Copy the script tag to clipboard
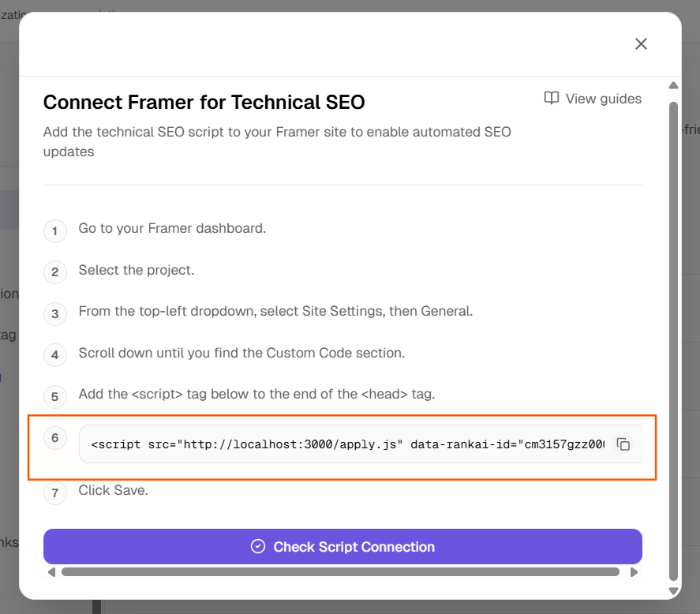 tap(623, 444)
